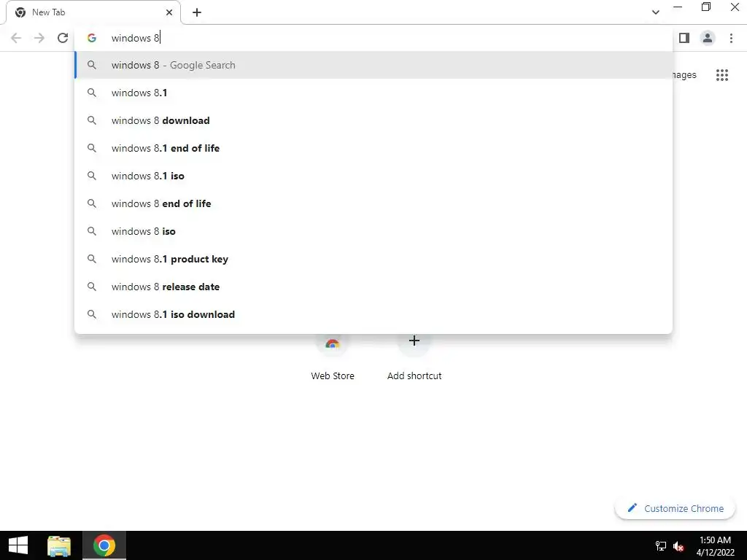
Task: Open File Explorer from the taskbar
Action: coord(59,545)
